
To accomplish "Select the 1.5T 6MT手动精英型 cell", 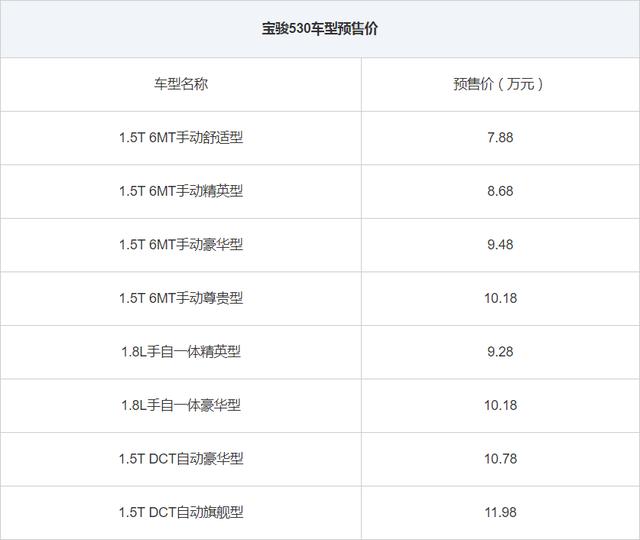I will coord(181,191).
